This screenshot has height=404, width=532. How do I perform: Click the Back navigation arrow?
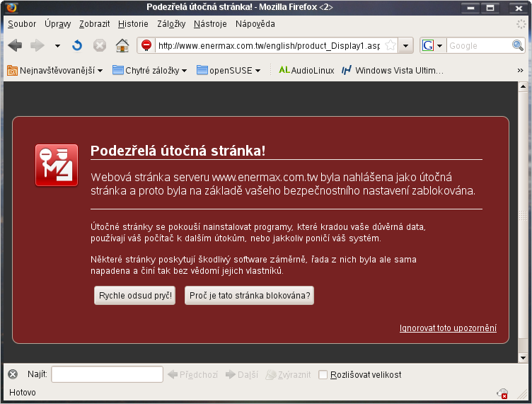point(15,45)
